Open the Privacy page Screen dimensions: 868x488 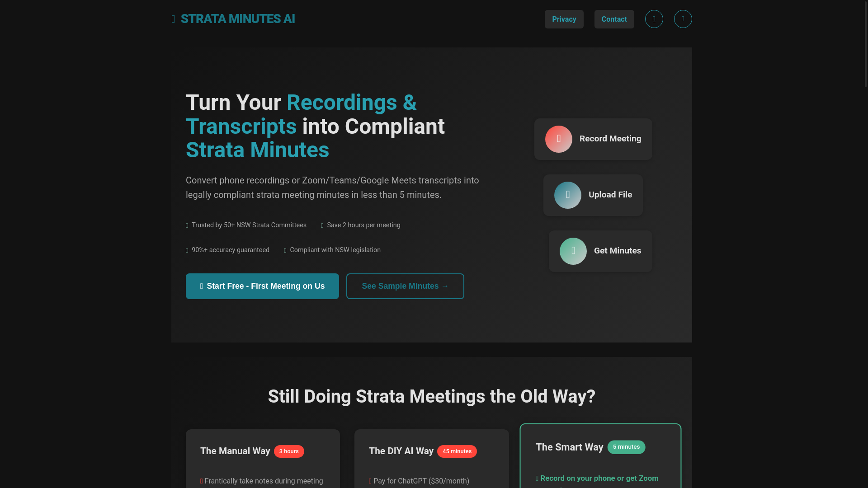564,19
